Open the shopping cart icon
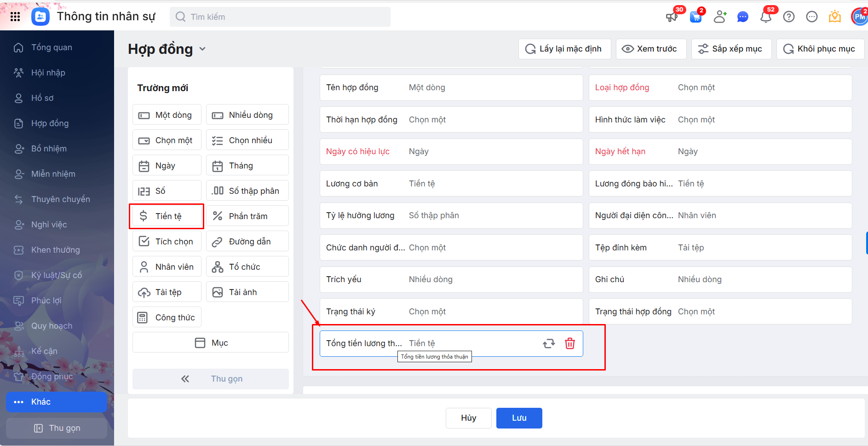The image size is (868, 446). [x=696, y=17]
